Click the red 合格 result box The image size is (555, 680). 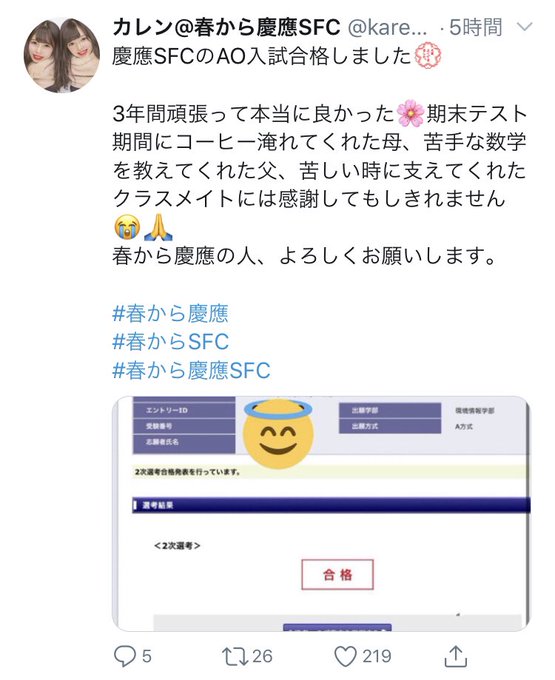pyautogui.click(x=337, y=575)
